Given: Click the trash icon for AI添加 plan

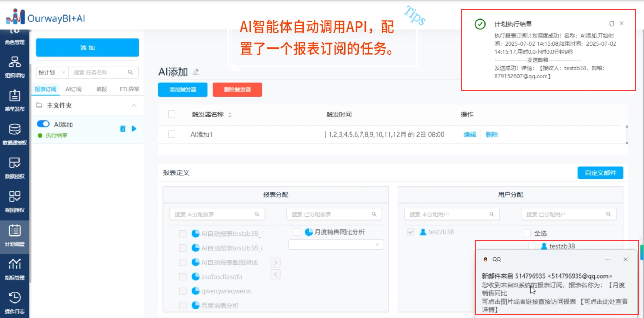Looking at the screenshot, I should (x=123, y=129).
